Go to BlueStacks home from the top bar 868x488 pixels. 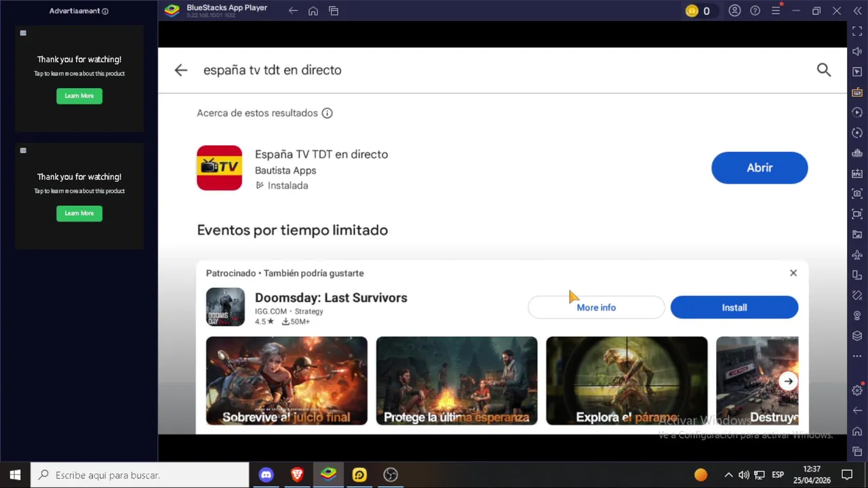pos(313,11)
